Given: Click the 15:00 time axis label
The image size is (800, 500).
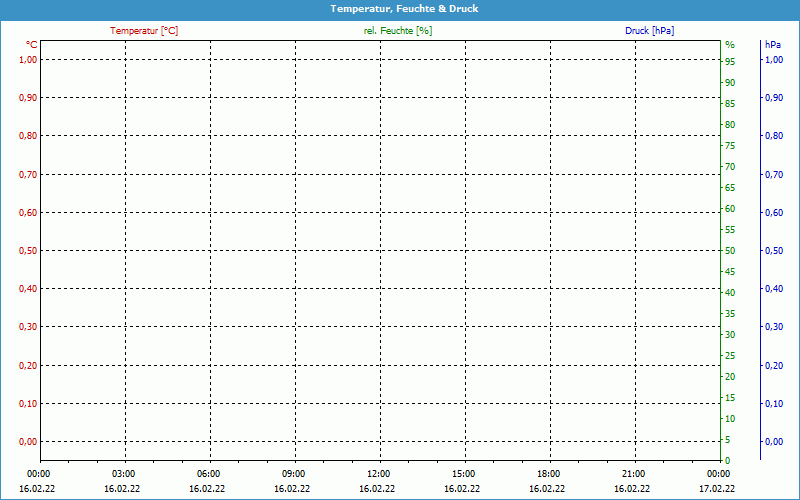Looking at the screenshot, I should (464, 474).
